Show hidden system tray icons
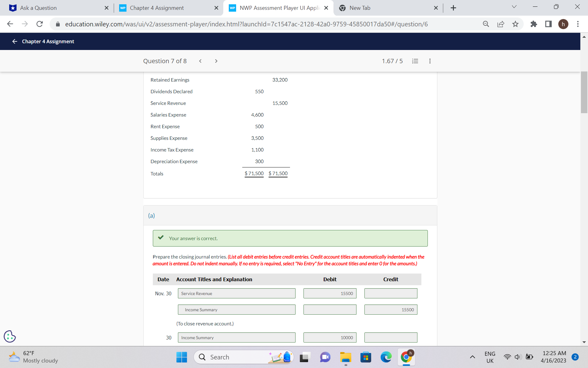The height and width of the screenshot is (368, 588). 473,357
